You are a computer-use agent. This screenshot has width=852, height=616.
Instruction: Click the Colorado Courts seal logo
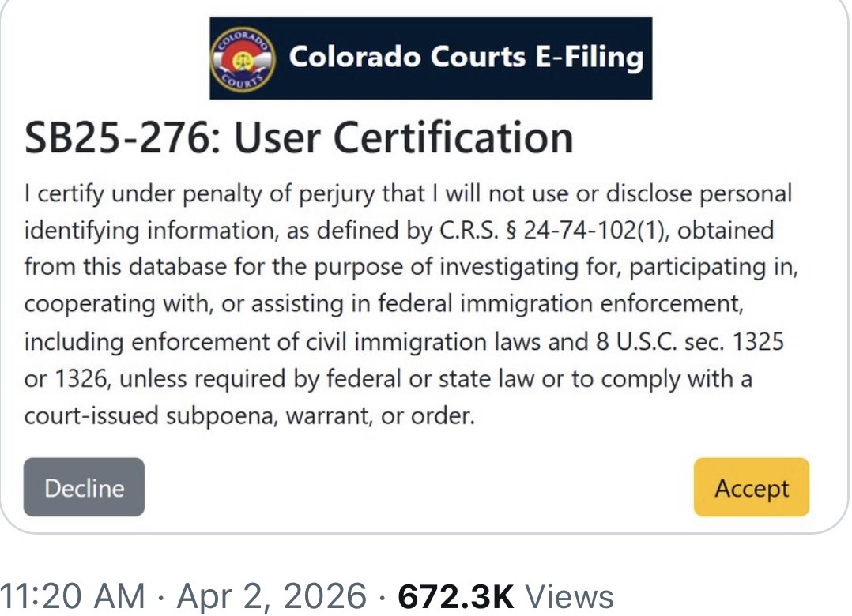click(243, 59)
